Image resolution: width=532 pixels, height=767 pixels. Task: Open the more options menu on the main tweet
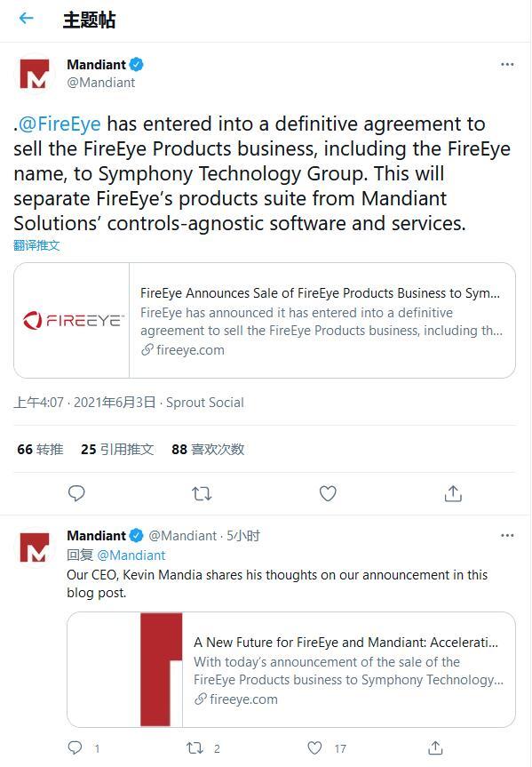pos(507,64)
